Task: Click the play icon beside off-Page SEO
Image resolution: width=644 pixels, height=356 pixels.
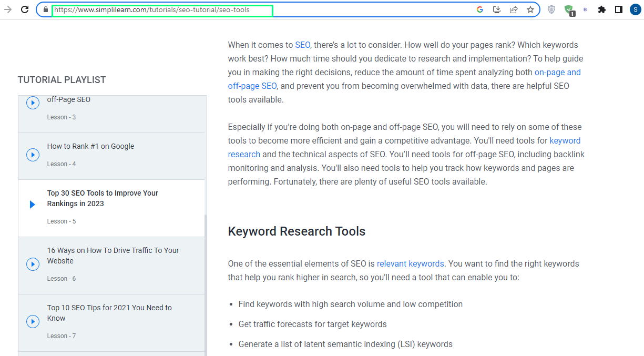Action: 33,103
